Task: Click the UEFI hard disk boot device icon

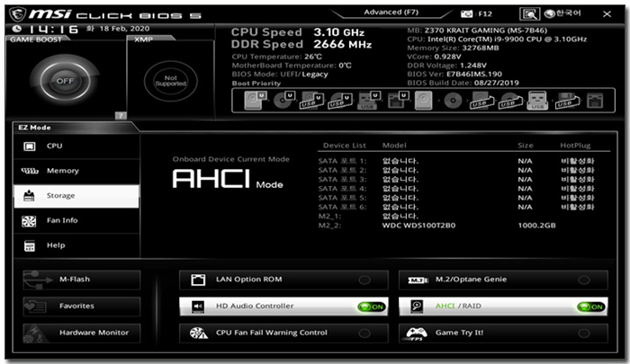Action: 256,100
